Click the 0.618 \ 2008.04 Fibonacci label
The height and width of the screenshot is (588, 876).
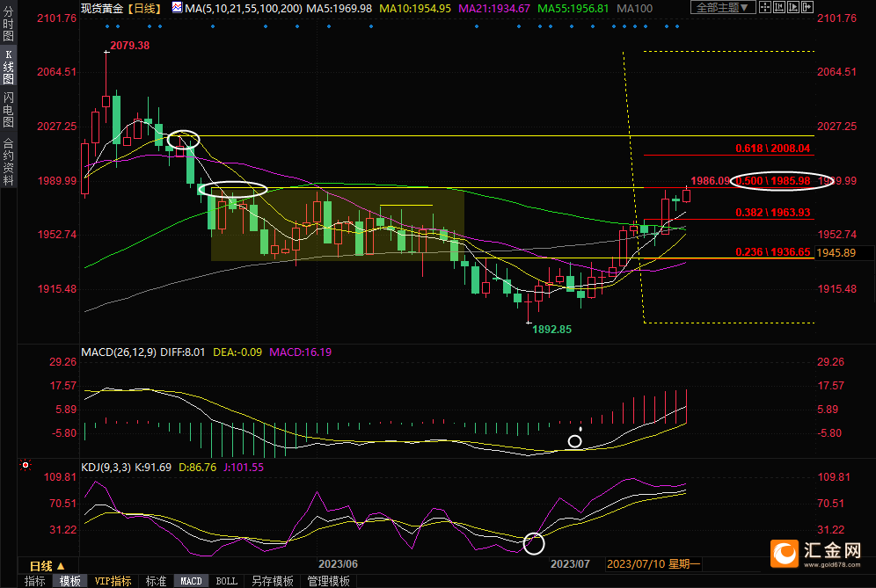coord(772,148)
